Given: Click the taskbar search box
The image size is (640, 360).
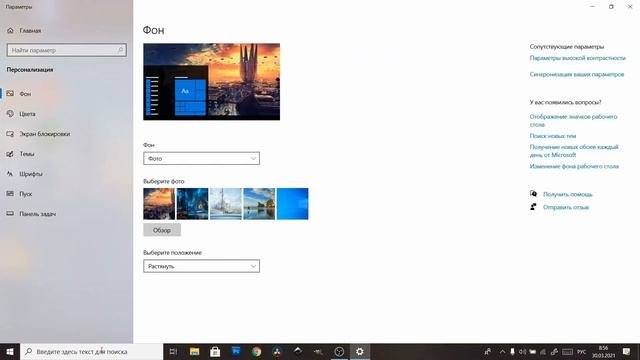Looking at the screenshot, I should (91, 351).
